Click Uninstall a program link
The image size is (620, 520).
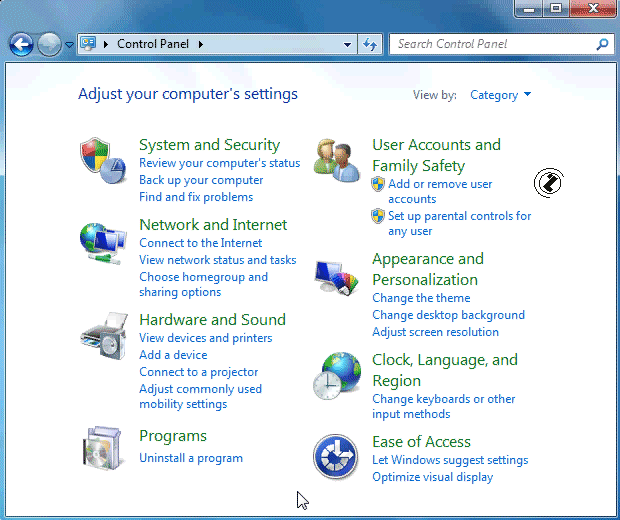coord(191,458)
